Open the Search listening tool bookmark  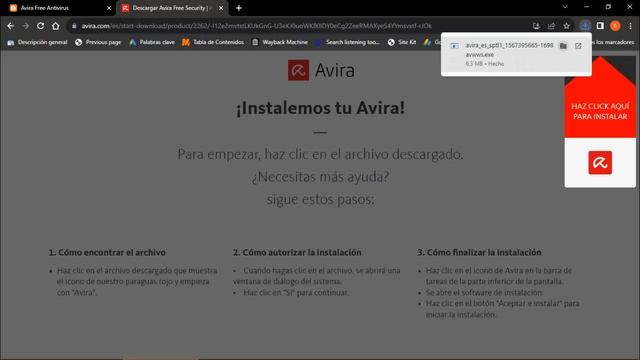click(x=348, y=42)
